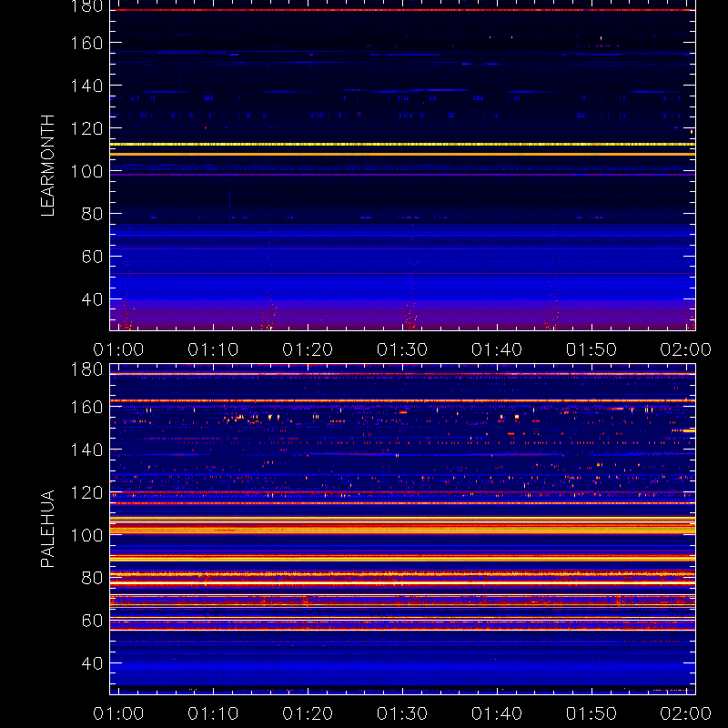Choose the 80 tick label on the PALEHUA axis
The image size is (728, 728).
pos(92,578)
